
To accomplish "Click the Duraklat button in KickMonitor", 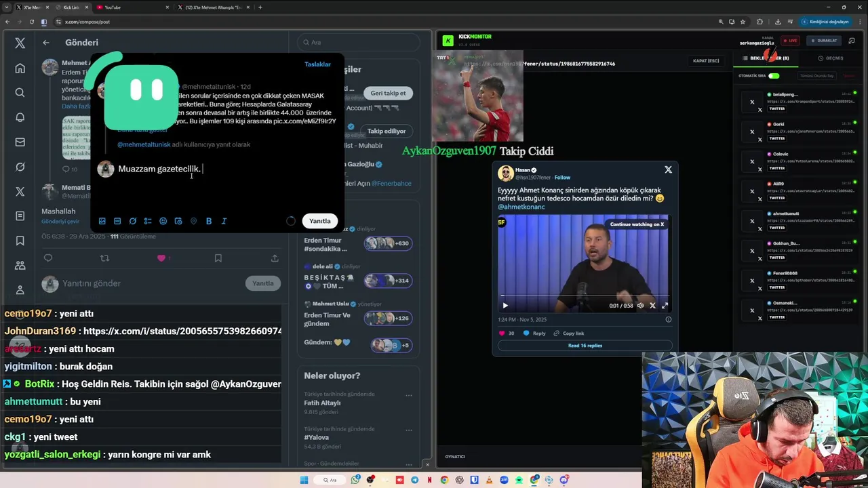I will click(824, 41).
